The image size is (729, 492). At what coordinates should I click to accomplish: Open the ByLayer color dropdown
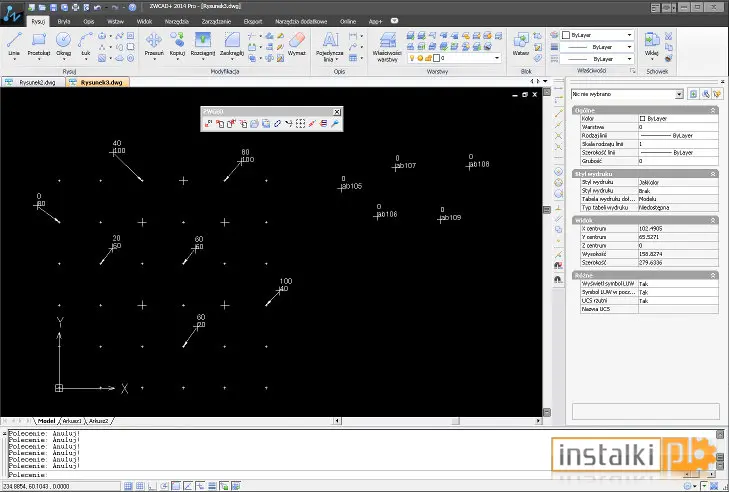(x=597, y=35)
